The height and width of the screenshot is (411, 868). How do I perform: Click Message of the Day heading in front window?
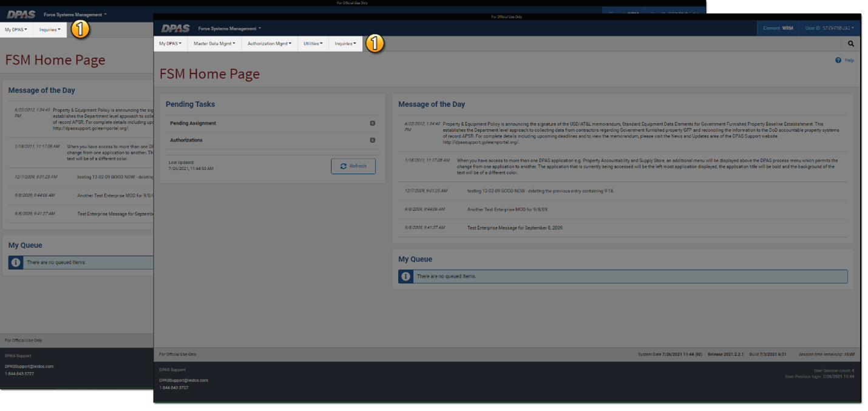[x=432, y=104]
